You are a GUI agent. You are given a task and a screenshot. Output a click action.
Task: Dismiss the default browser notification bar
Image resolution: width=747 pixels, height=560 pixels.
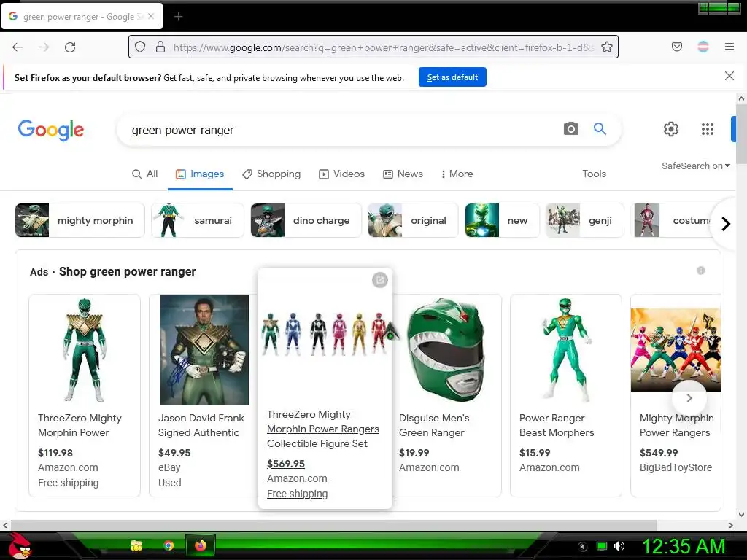[x=729, y=76]
